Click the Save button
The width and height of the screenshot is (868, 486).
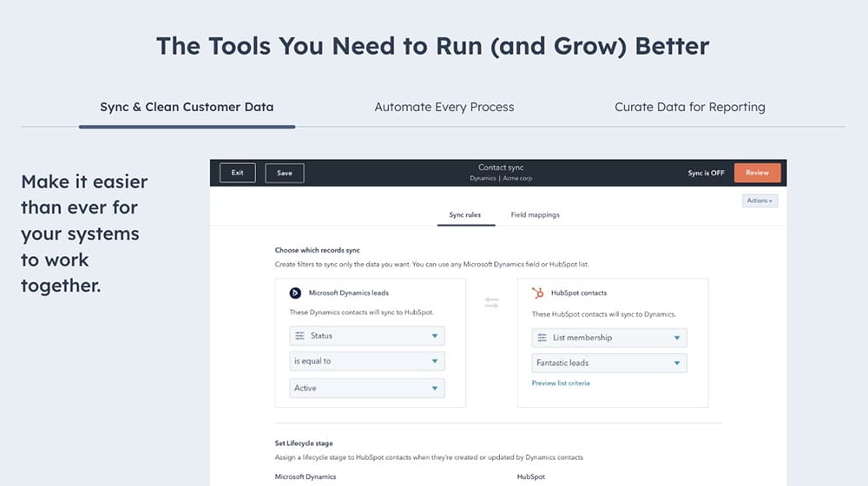(285, 173)
